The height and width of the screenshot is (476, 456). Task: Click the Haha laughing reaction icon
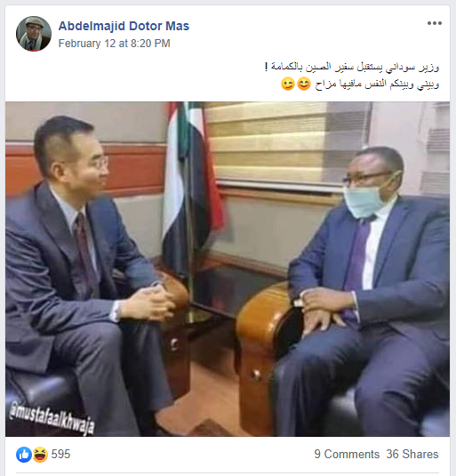(x=40, y=455)
